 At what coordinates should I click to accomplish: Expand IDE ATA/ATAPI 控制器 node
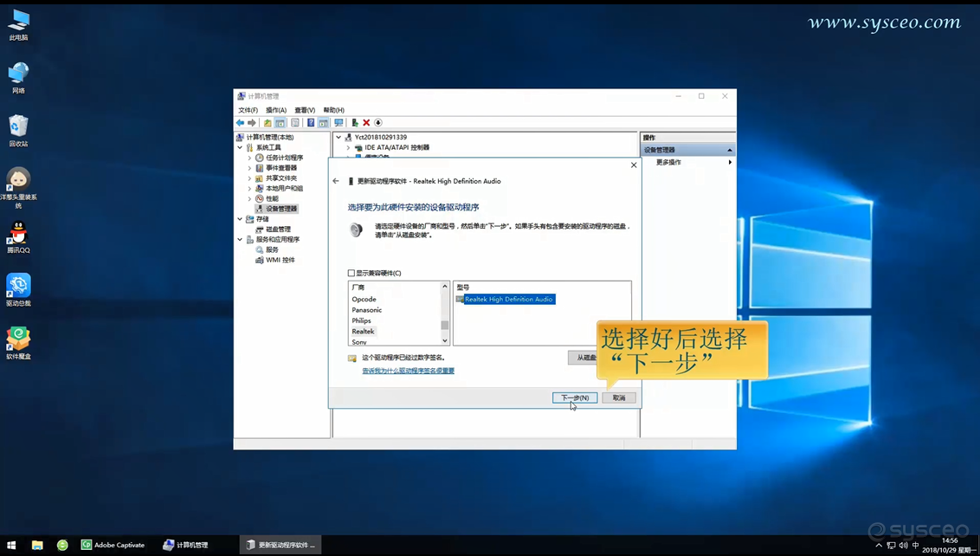point(348,147)
